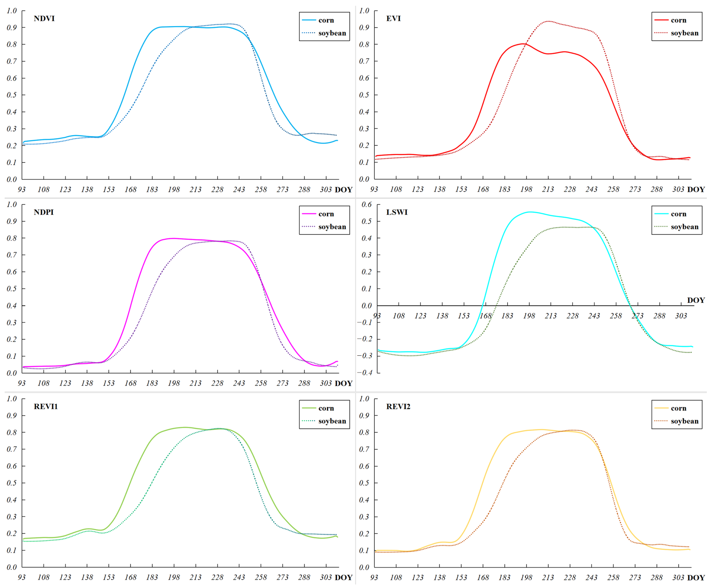Click the DOY label on LSWI zero axis
Screen dimensions: 712x588
(x=696, y=300)
